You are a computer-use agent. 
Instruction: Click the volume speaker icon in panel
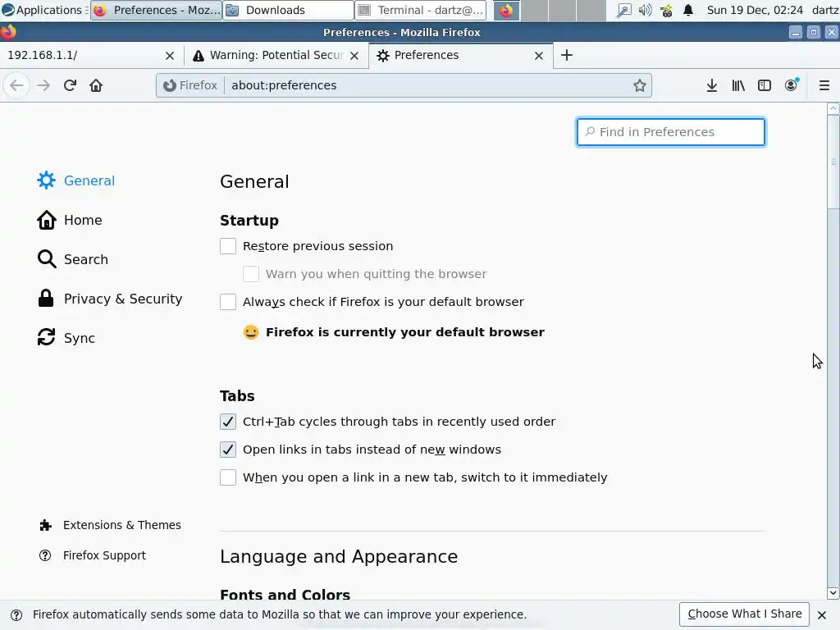point(645,10)
